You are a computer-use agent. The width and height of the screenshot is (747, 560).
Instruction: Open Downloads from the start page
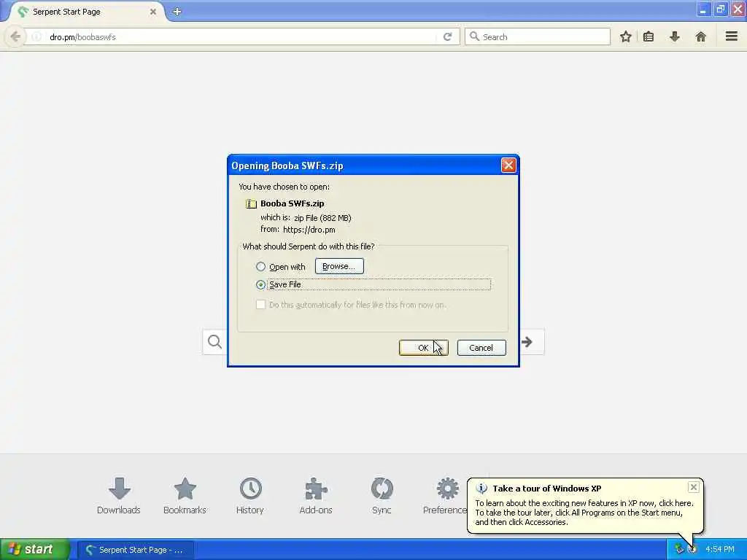pos(119,496)
